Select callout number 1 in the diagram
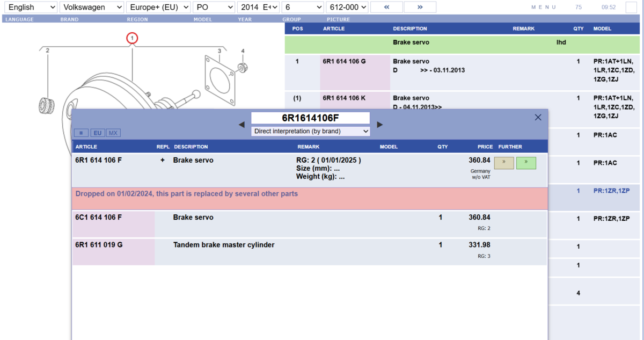 click(x=132, y=38)
